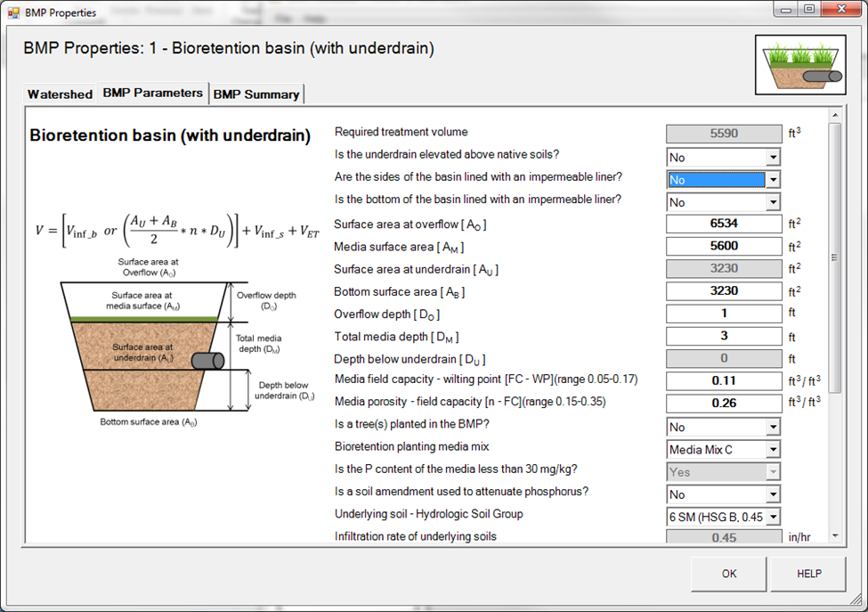The width and height of the screenshot is (868, 612).
Task: Click the "Underlying soil - Hydrologic Soil Group" label
Action: pyautogui.click(x=428, y=514)
